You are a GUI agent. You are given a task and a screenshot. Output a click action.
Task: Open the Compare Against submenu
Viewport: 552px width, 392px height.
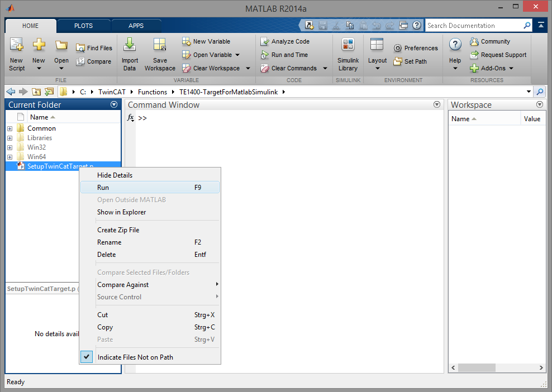click(x=150, y=284)
